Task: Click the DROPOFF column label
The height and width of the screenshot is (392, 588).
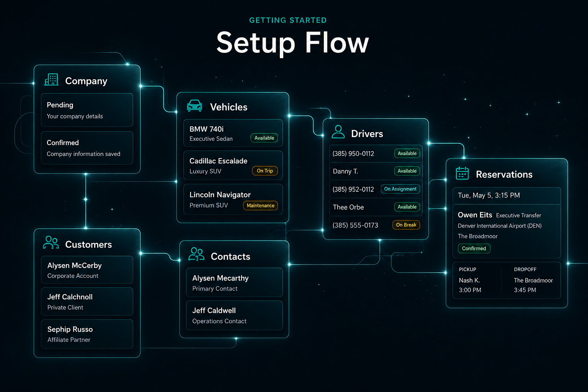Action: click(x=525, y=269)
